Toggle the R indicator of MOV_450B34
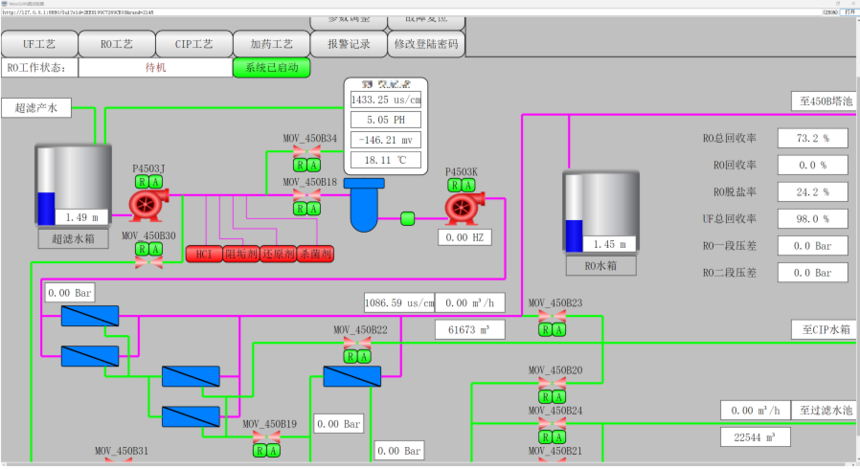Screen dimensions: 860x469 pos(300,165)
